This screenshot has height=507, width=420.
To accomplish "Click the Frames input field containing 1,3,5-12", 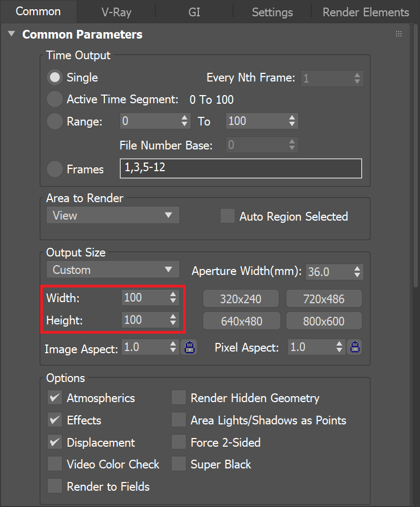I will [x=241, y=168].
